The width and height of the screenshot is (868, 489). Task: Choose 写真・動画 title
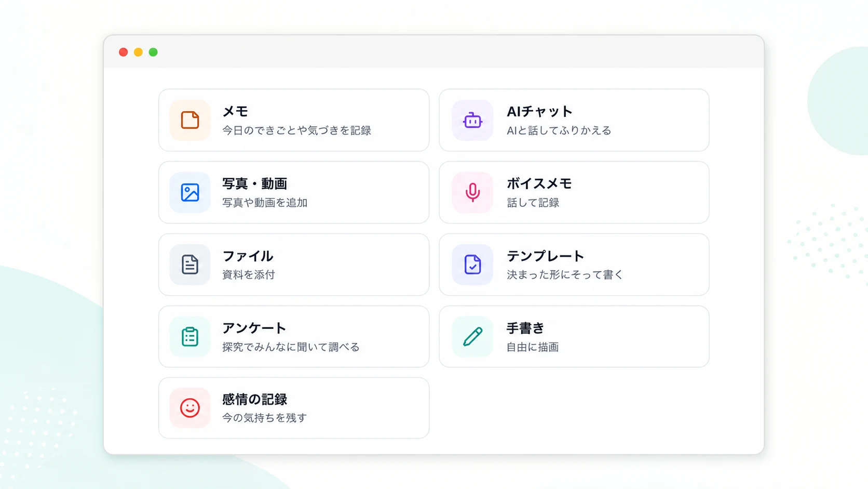pyautogui.click(x=254, y=183)
